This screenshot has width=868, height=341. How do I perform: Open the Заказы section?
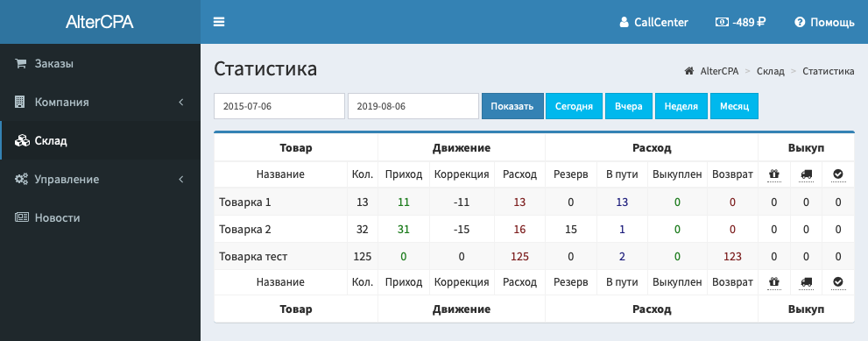(100, 63)
